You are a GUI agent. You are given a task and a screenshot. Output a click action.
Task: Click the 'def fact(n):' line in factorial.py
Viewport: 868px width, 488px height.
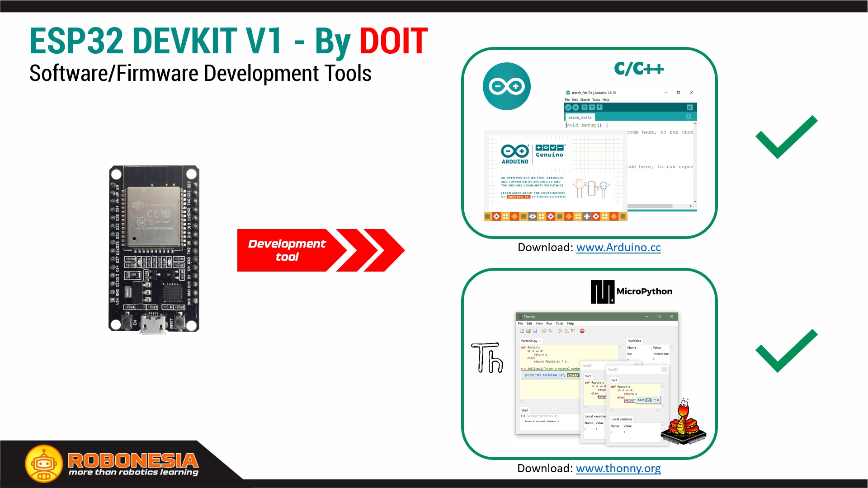530,347
